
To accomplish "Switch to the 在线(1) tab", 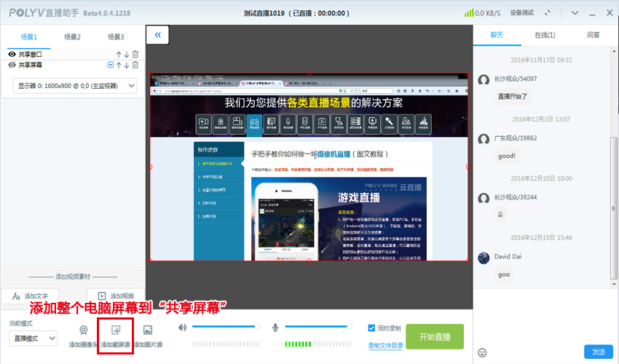I will click(545, 35).
